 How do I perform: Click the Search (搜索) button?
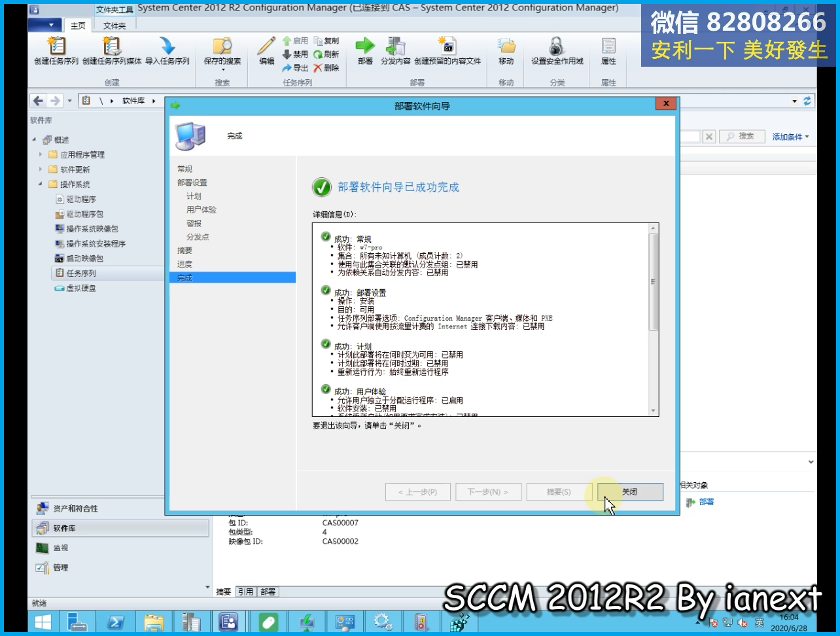point(743,136)
